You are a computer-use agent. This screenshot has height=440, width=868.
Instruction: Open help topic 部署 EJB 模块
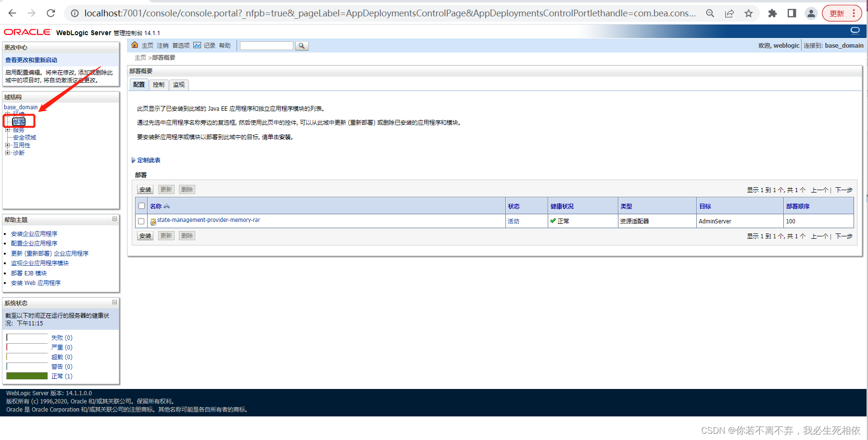point(29,273)
